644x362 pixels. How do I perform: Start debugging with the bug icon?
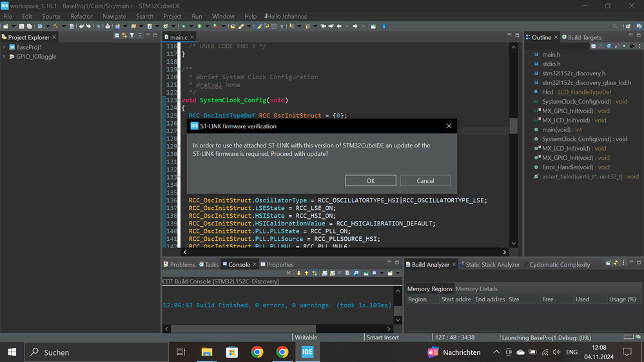184,26
